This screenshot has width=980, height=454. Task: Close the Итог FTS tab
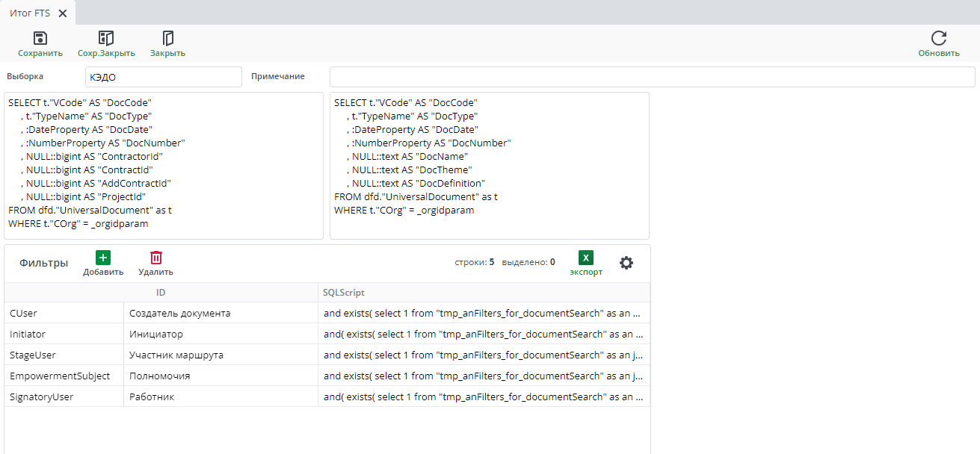(62, 13)
